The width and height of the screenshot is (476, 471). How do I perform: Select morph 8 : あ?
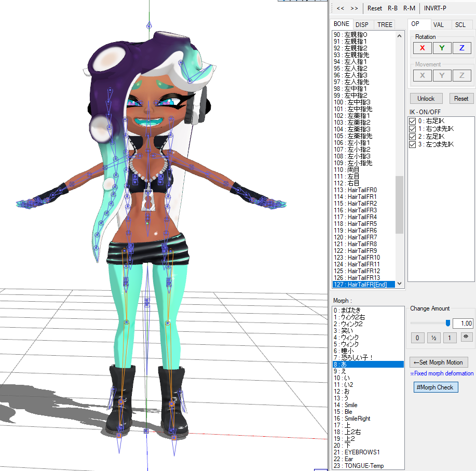pos(368,365)
